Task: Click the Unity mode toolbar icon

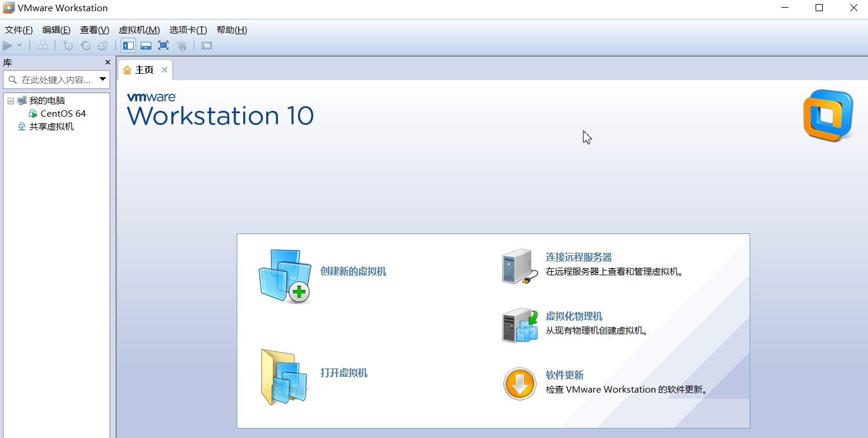Action: point(181,45)
